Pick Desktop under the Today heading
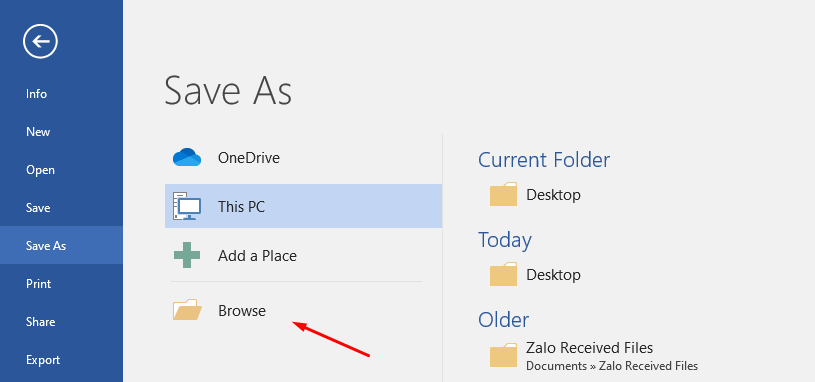 [553, 274]
